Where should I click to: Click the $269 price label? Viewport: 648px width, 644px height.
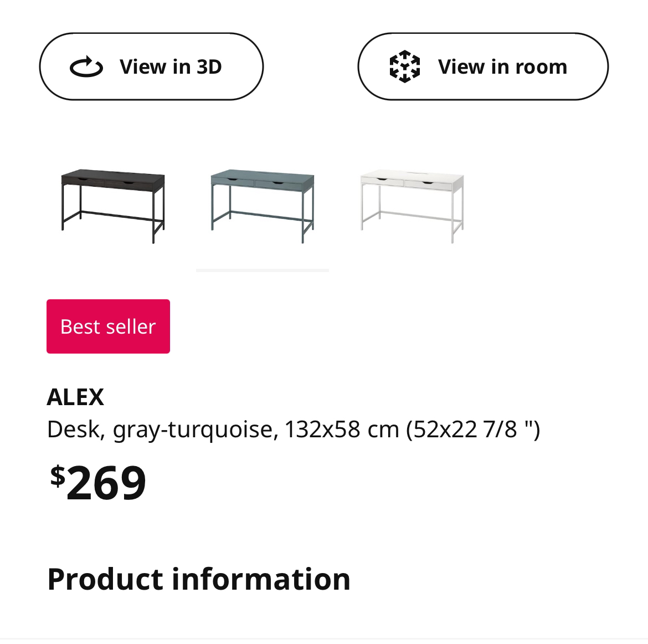click(97, 482)
